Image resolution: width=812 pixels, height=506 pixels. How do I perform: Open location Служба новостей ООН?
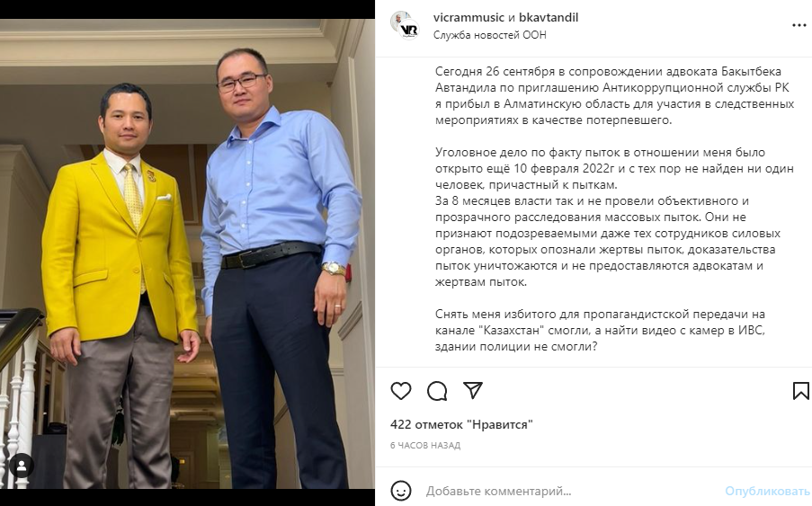click(x=490, y=35)
